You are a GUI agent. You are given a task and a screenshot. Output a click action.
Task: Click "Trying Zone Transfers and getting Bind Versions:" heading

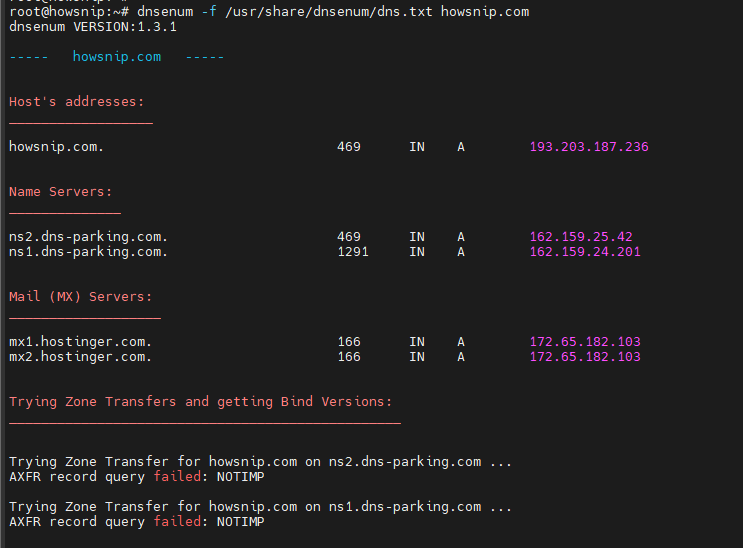200,402
